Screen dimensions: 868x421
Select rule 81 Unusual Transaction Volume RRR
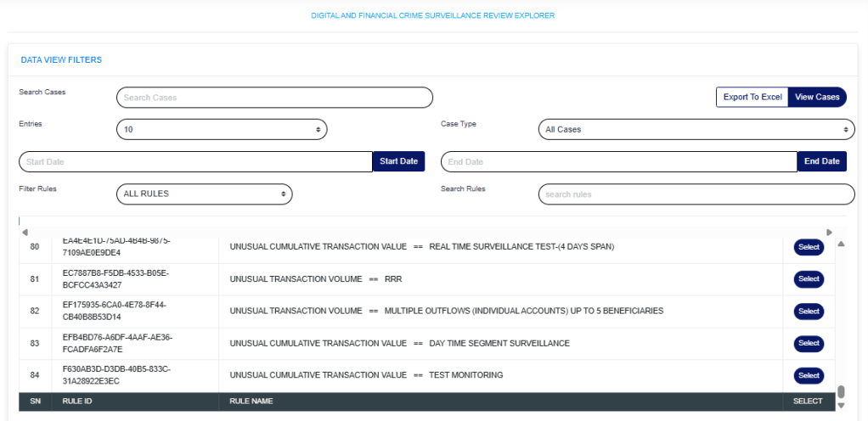809,278
